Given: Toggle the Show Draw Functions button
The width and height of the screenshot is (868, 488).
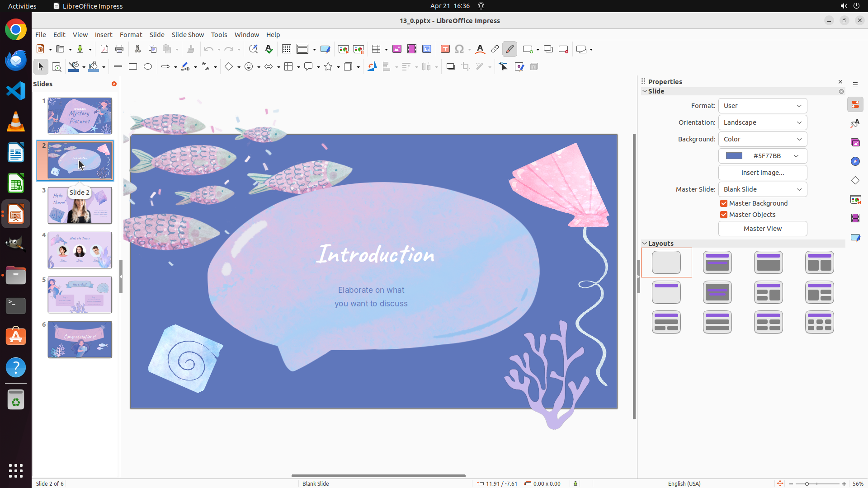Looking at the screenshot, I should (509, 49).
